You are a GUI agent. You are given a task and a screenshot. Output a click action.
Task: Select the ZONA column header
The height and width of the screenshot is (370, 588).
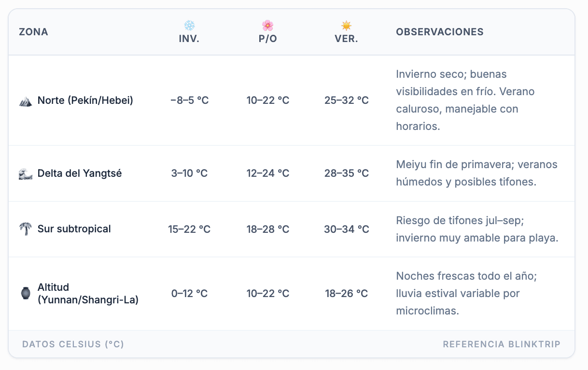(33, 32)
